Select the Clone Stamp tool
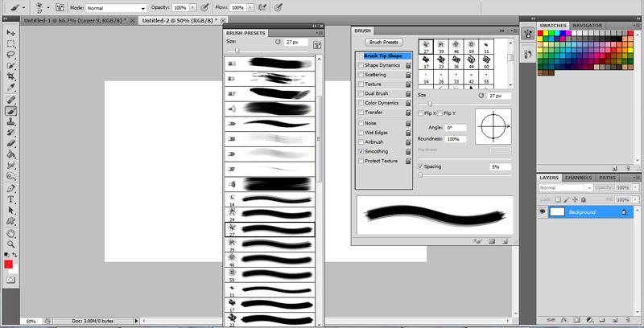644x328 pixels. 11,121
